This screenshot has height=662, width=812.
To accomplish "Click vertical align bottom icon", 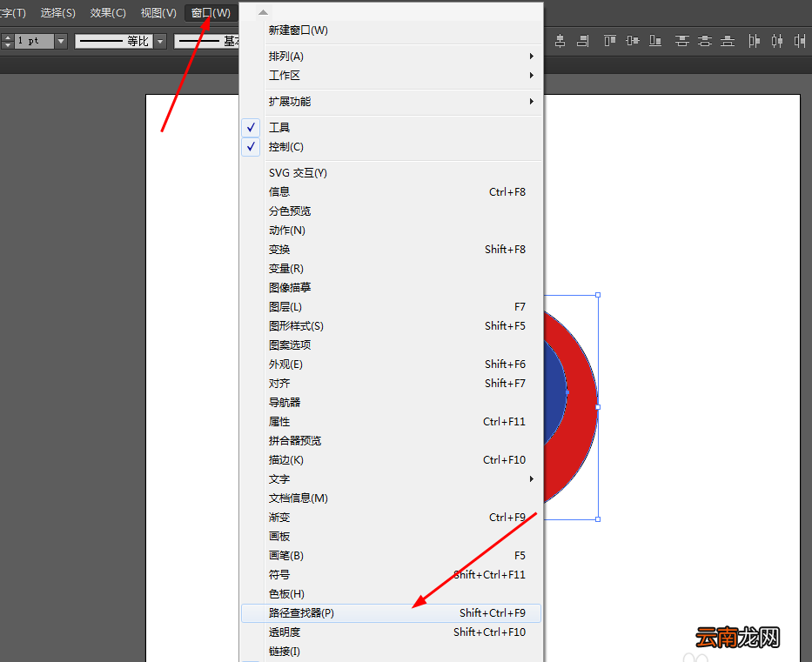I will coord(655,41).
